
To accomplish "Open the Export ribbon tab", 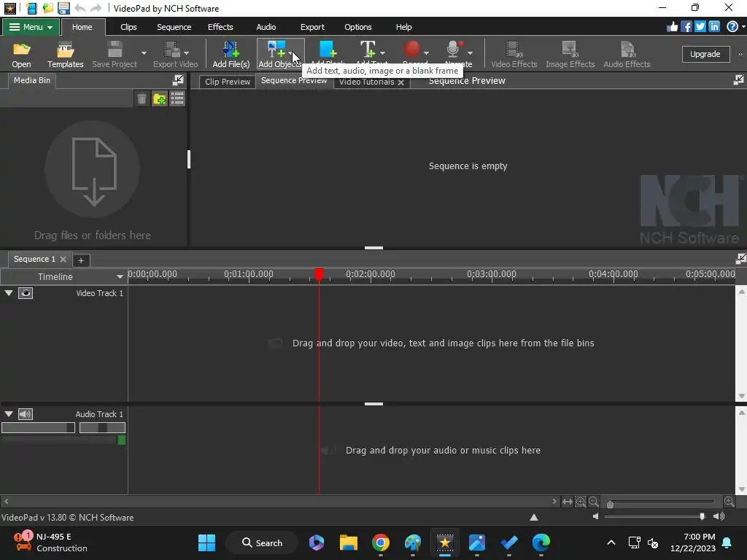I will pyautogui.click(x=312, y=27).
